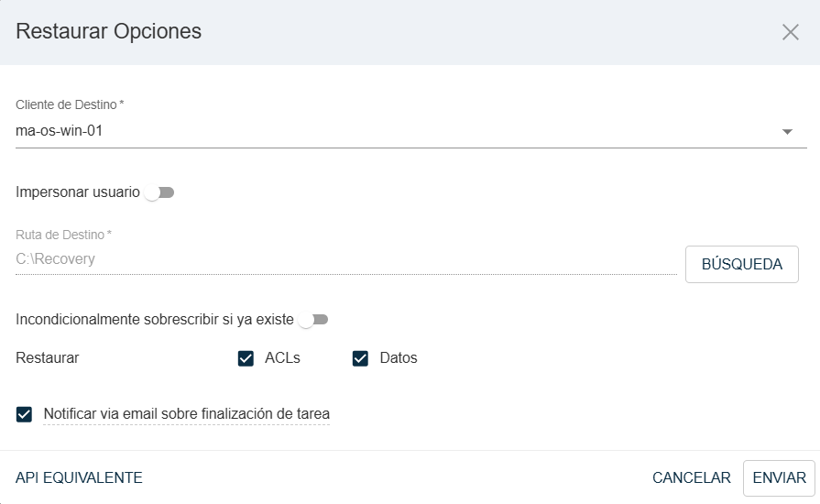Click the ma-os-win-01 client selection field
Image resolution: width=820 pixels, height=504 pixels.
coord(394,131)
